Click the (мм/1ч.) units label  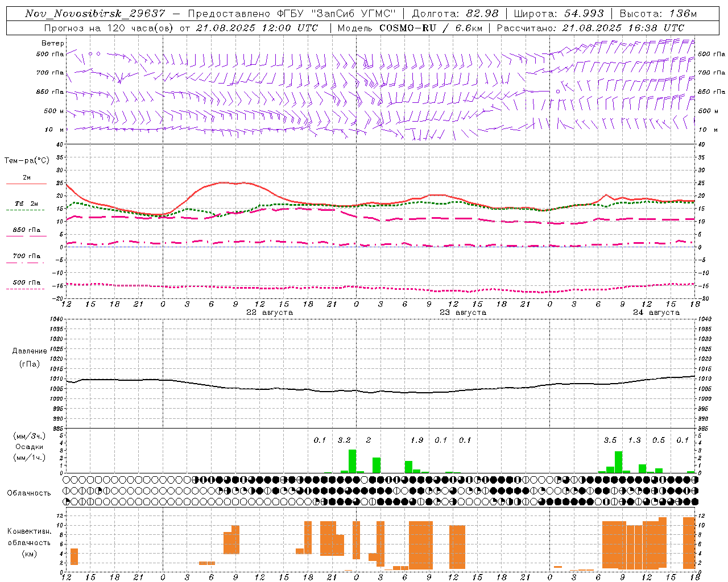30,458
